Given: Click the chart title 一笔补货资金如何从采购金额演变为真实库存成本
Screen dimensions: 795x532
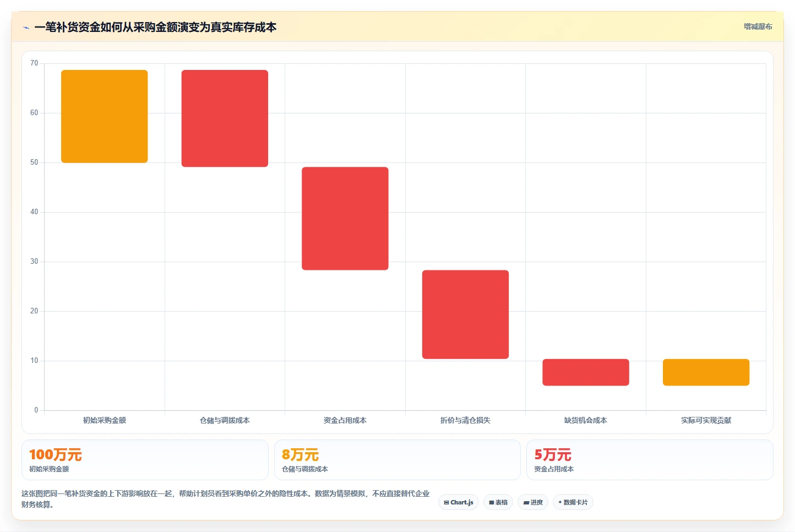Looking at the screenshot, I should (155, 27).
